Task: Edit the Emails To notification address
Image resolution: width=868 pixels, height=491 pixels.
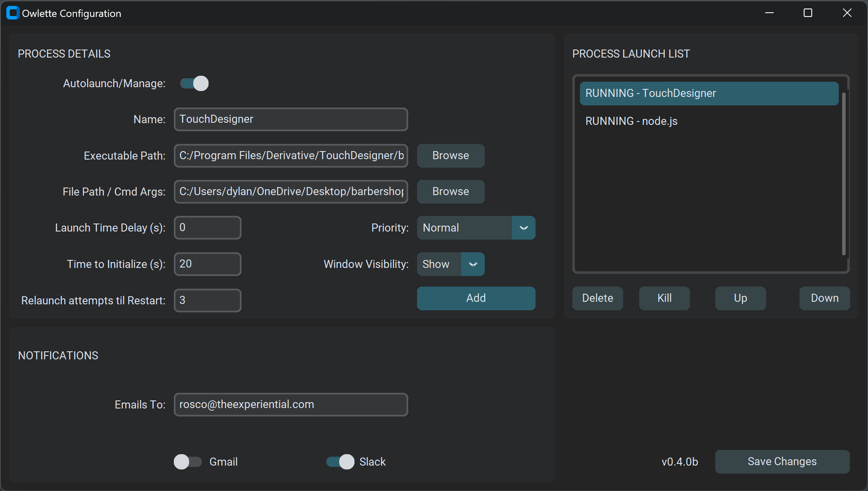Action: pos(290,404)
